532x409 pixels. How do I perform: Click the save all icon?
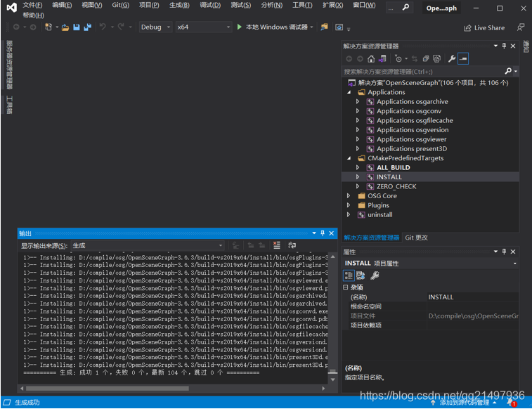tap(88, 27)
